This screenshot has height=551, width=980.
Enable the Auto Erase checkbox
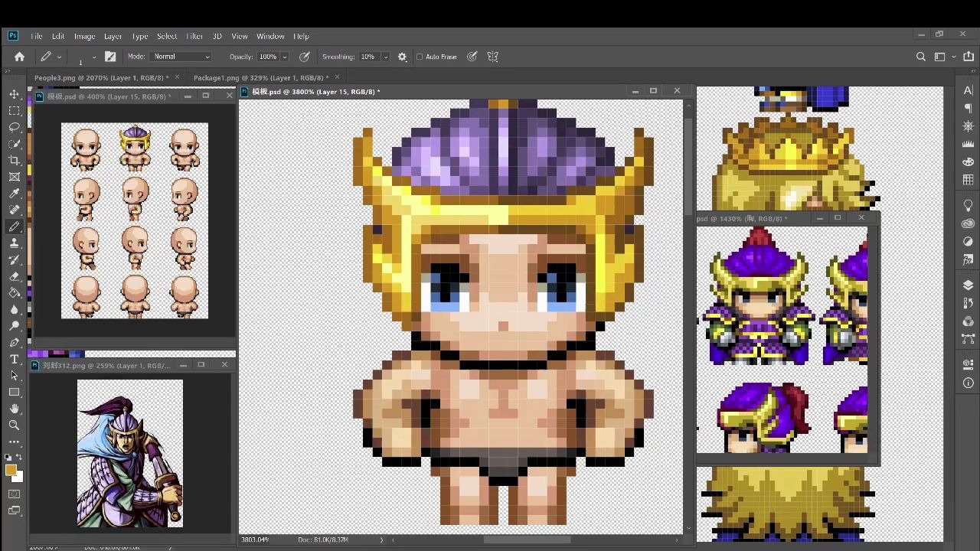420,56
